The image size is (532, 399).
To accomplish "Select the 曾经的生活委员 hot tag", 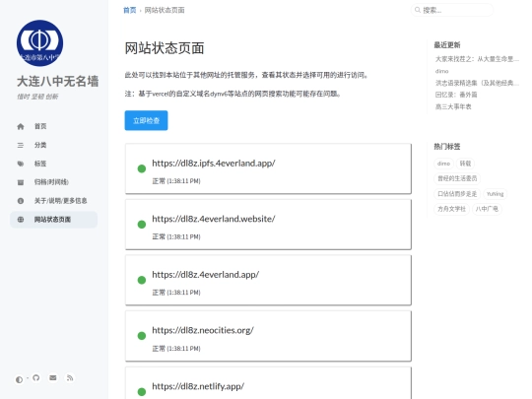I will click(x=457, y=178).
